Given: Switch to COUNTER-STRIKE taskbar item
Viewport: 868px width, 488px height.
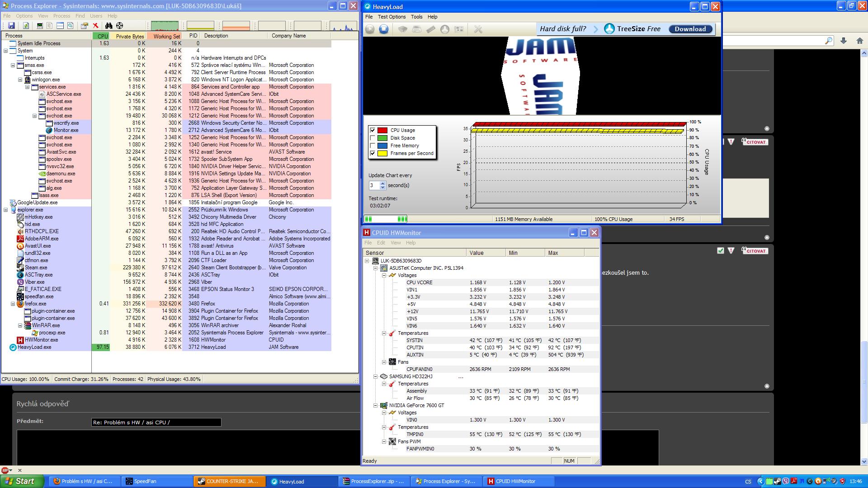Looking at the screenshot, I should pyautogui.click(x=229, y=481).
